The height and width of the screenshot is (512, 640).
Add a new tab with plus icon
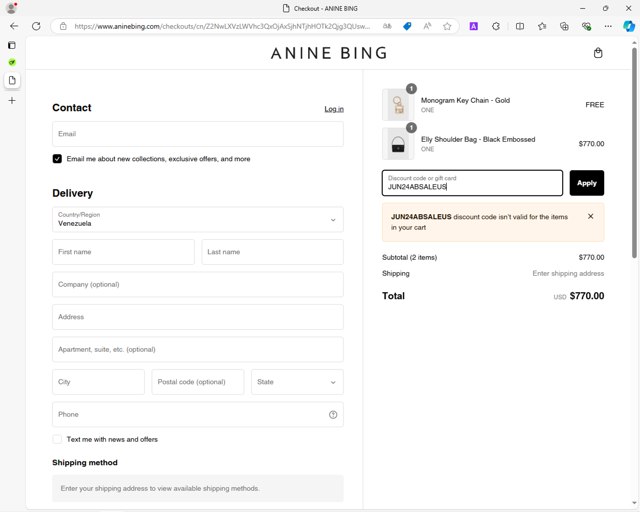pos(12,100)
